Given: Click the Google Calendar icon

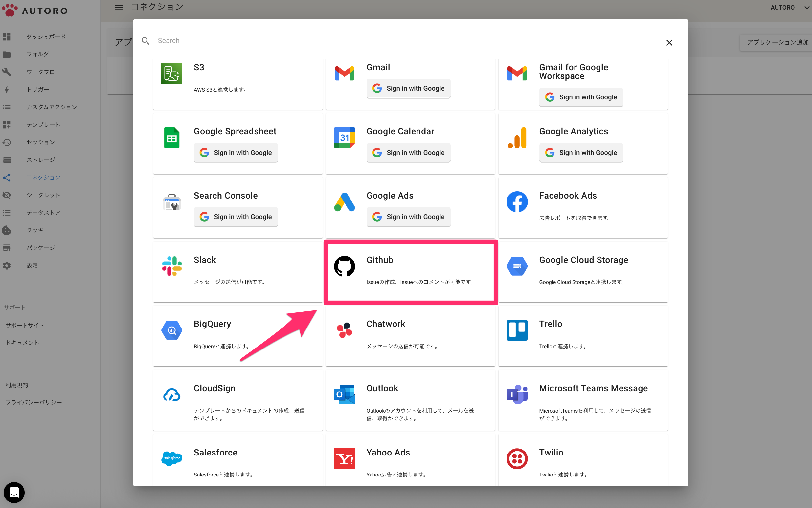Looking at the screenshot, I should [344, 138].
